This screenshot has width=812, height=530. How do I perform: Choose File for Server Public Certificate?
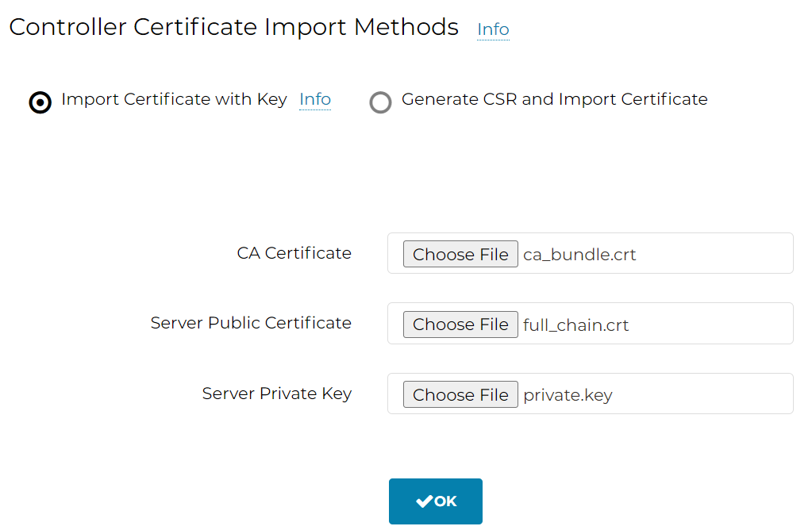coord(460,325)
